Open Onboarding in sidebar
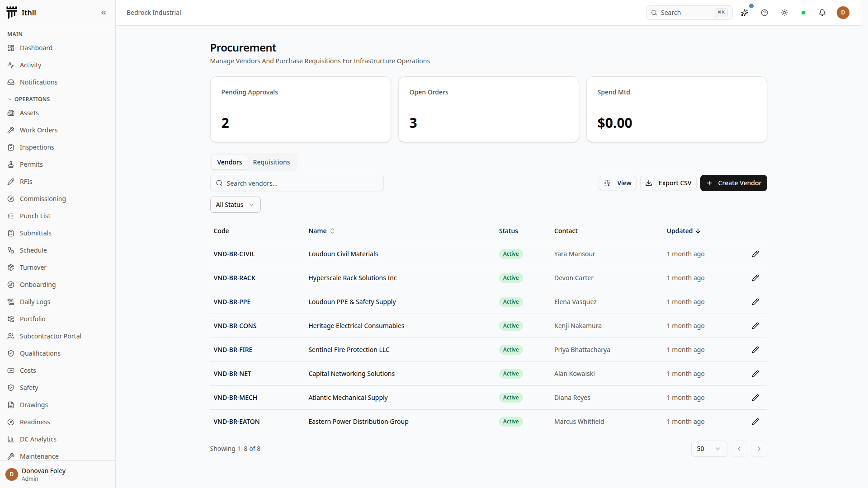Viewport: 868px width, 488px height. click(x=57, y=285)
